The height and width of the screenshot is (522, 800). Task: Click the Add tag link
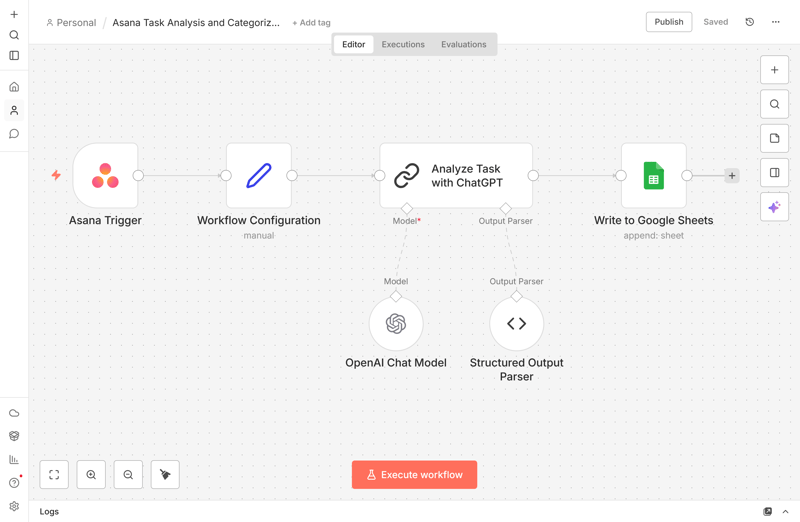[311, 23]
